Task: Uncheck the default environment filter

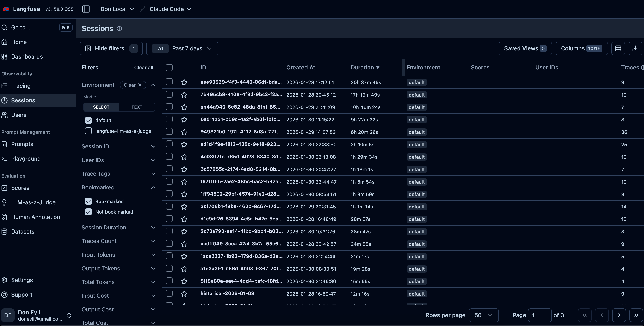Action: (88, 120)
